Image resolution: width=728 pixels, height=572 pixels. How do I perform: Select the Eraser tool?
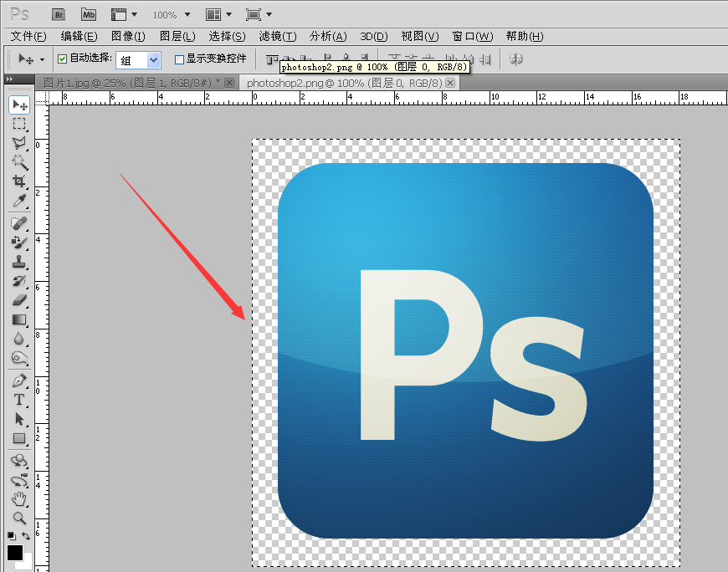click(x=19, y=300)
